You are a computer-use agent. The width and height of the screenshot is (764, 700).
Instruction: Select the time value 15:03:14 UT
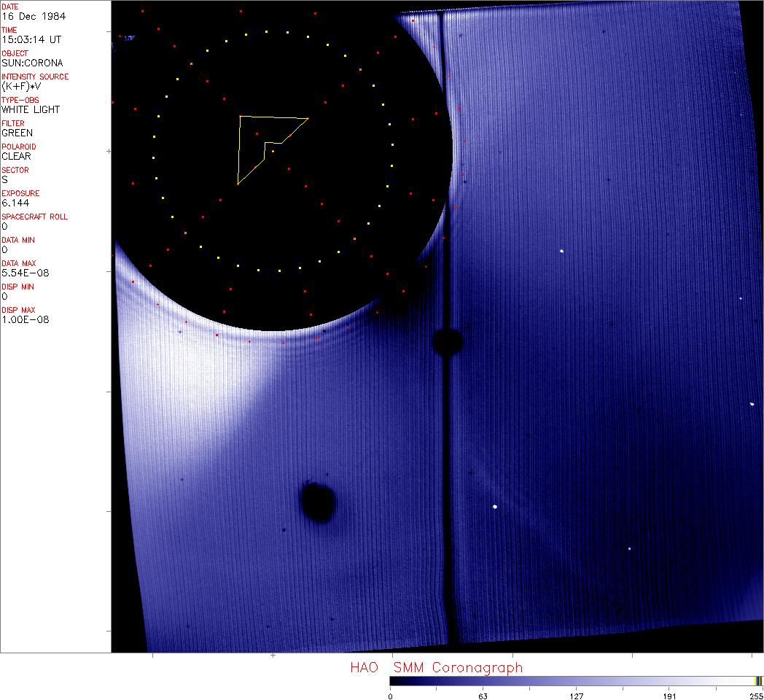[x=31, y=39]
